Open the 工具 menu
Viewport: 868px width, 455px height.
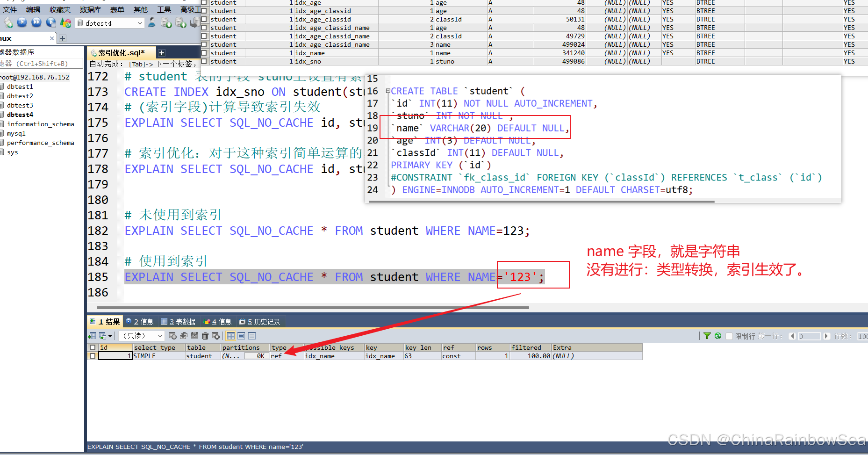point(164,9)
